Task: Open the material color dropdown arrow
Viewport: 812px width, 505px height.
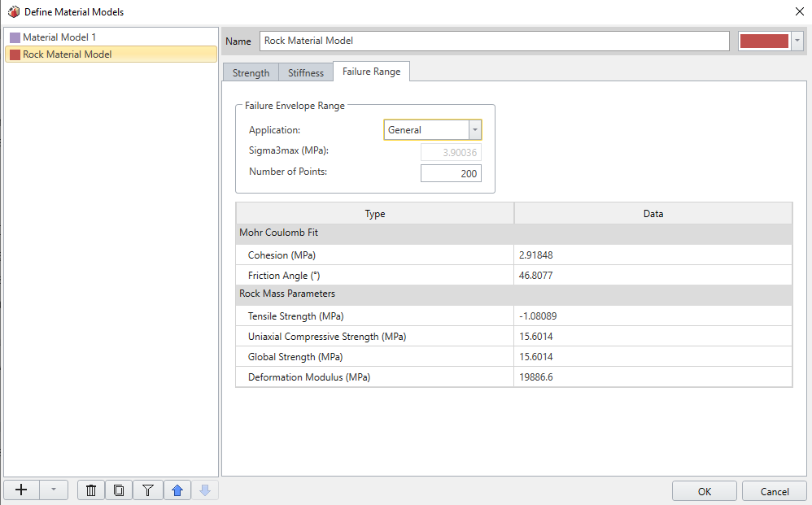Action: [797, 41]
